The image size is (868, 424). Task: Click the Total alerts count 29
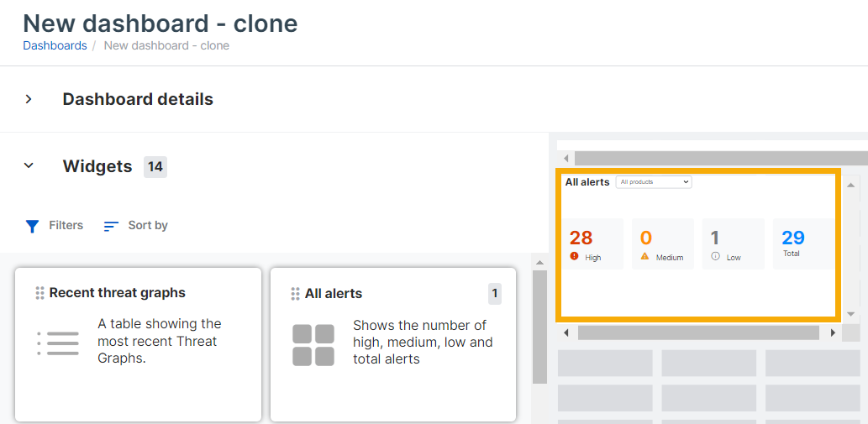792,238
